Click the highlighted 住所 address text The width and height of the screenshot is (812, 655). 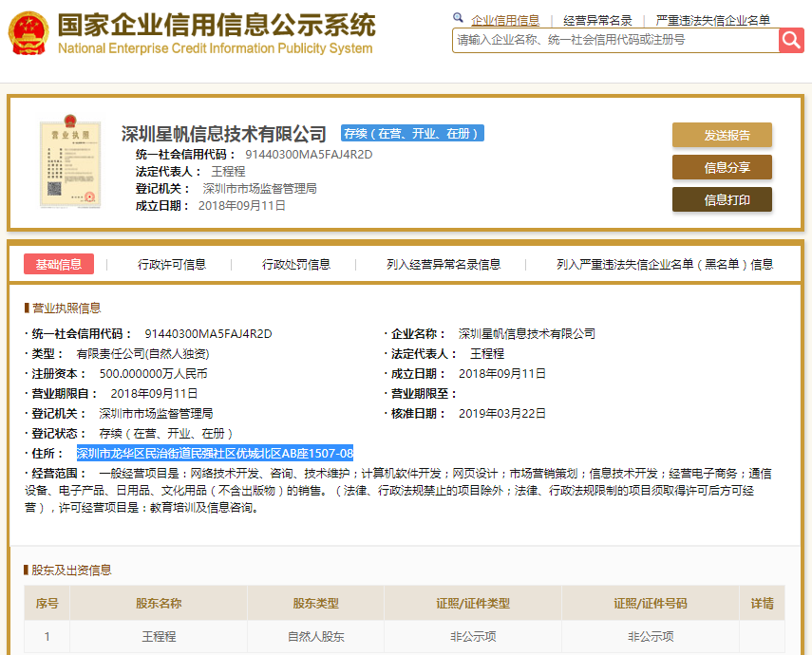pyautogui.click(x=214, y=454)
